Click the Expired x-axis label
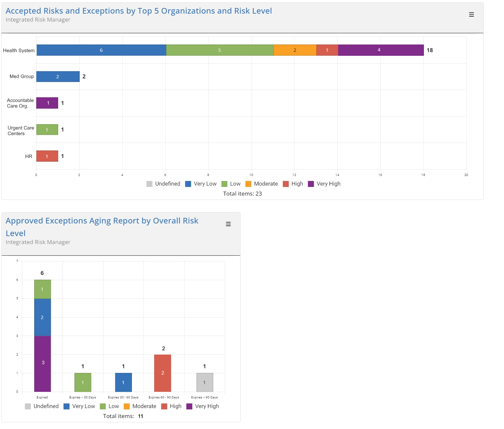This screenshot has width=504, height=429. 42,397
